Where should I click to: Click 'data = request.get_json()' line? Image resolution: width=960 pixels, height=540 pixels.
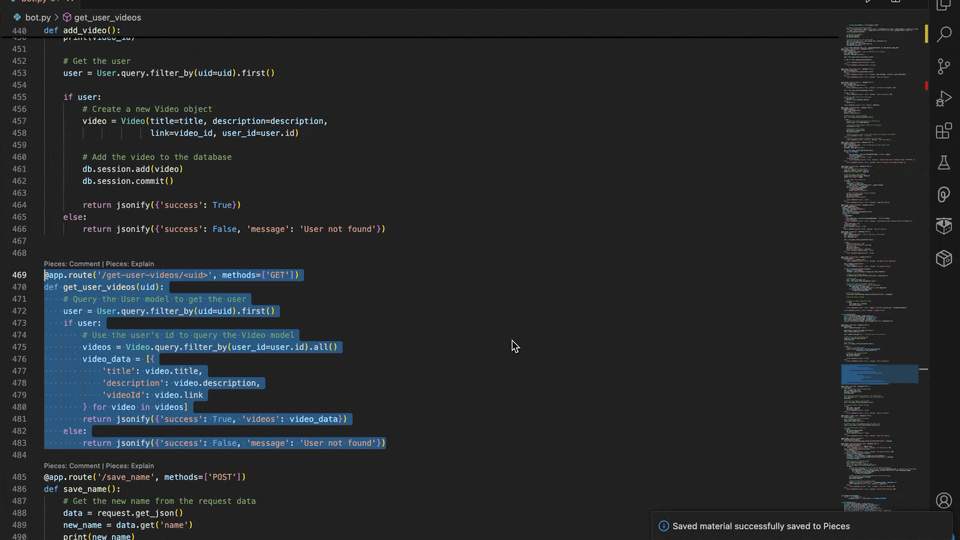click(x=123, y=513)
